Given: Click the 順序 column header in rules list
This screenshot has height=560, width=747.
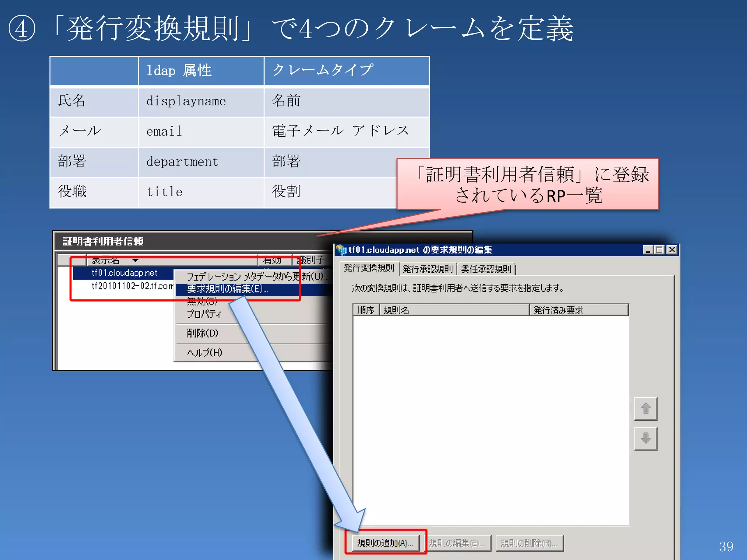Looking at the screenshot, I should 366,310.
